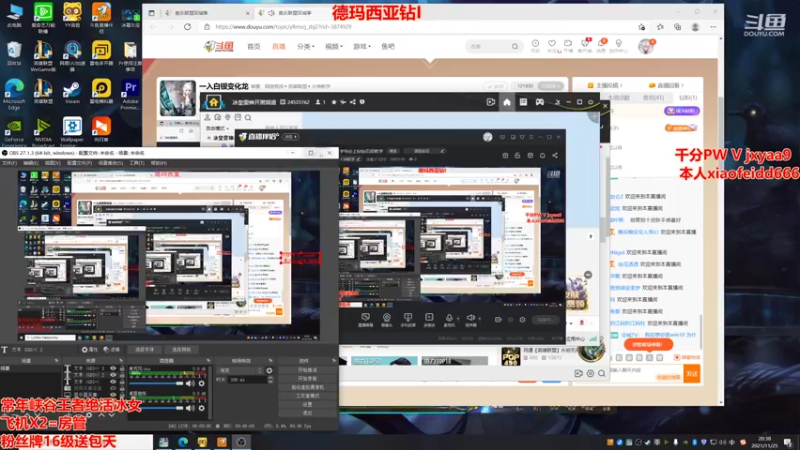The image size is (800, 450).
Task: Click Edge icon on the Windows taskbar
Action: point(183,442)
